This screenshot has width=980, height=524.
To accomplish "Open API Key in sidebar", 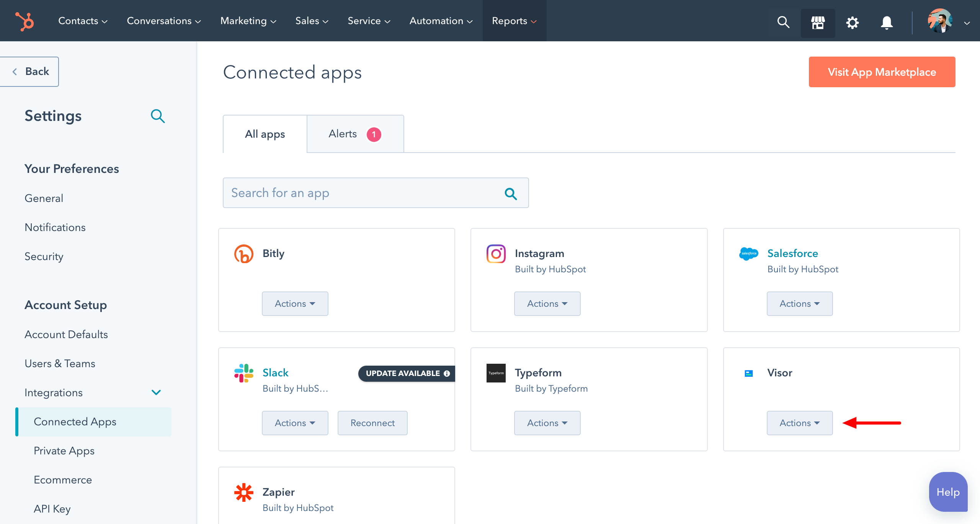I will [52, 509].
